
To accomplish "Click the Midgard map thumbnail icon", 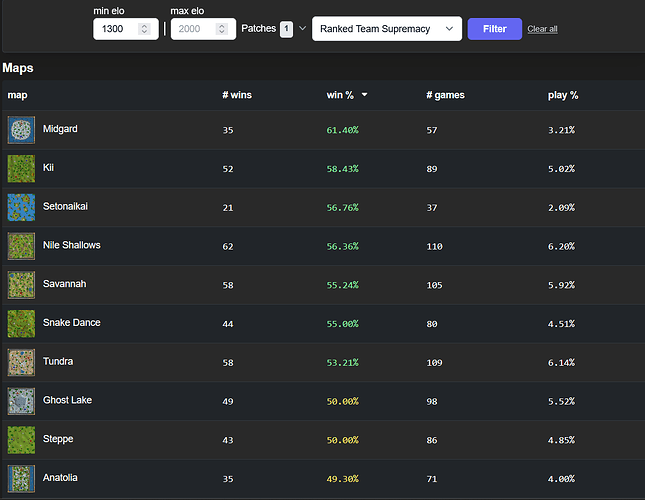I will (x=21, y=130).
